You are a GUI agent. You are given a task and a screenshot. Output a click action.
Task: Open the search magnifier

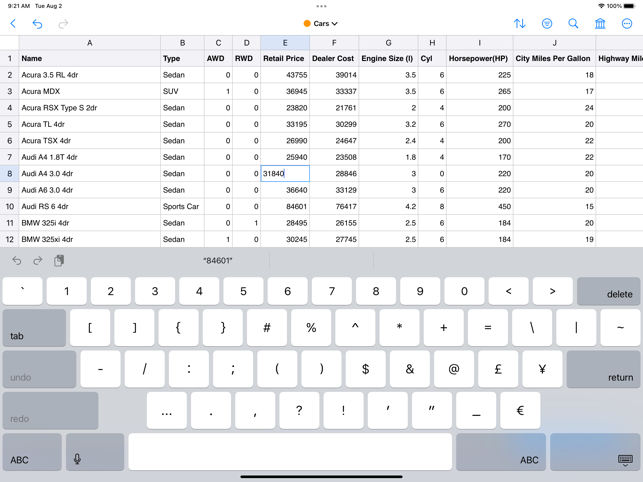(573, 23)
